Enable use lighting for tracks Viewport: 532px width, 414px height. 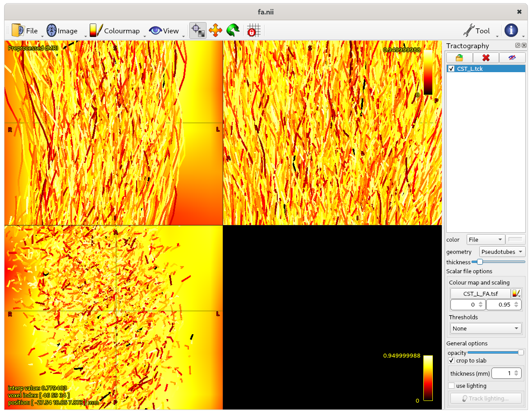click(451, 386)
